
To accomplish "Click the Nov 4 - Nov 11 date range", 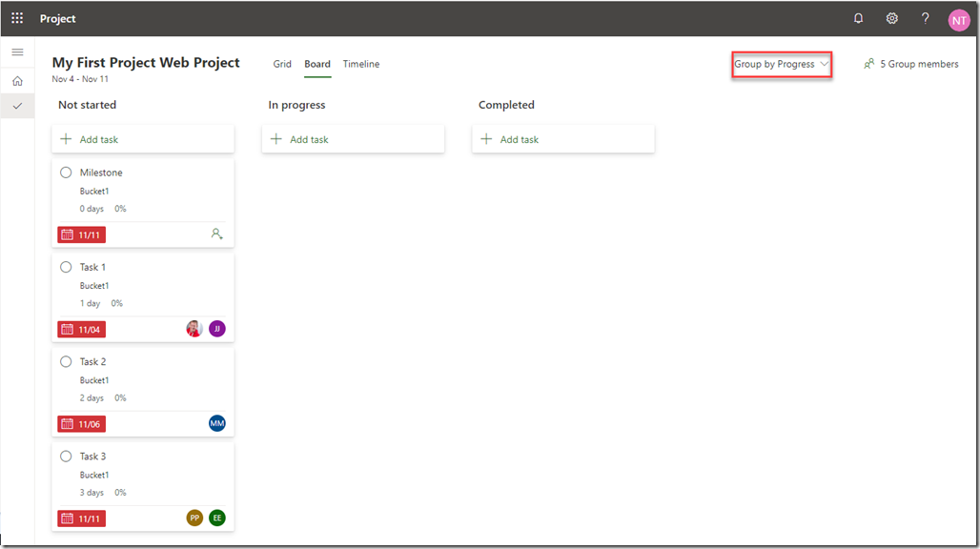I will (80, 79).
